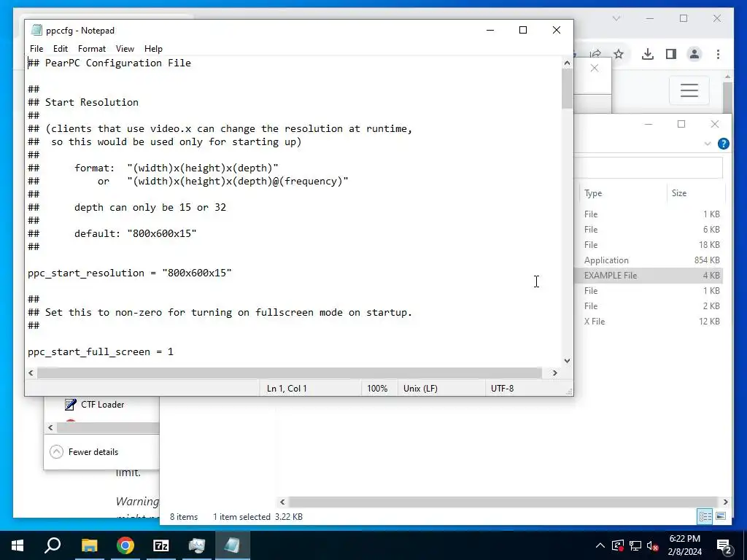Screen dimensions: 747x560
Task: Select the X File row, 12 KB
Action: (649, 322)
